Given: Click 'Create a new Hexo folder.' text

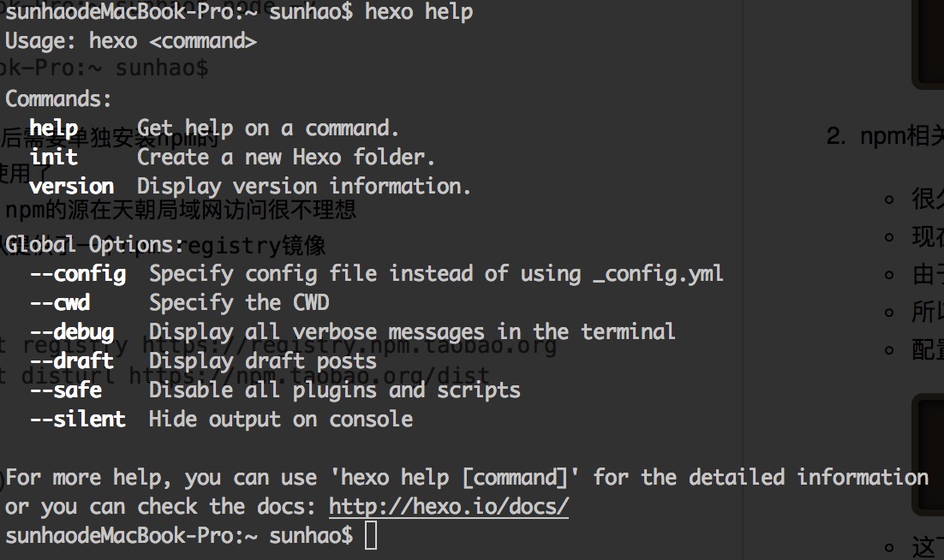Looking at the screenshot, I should point(286,157).
